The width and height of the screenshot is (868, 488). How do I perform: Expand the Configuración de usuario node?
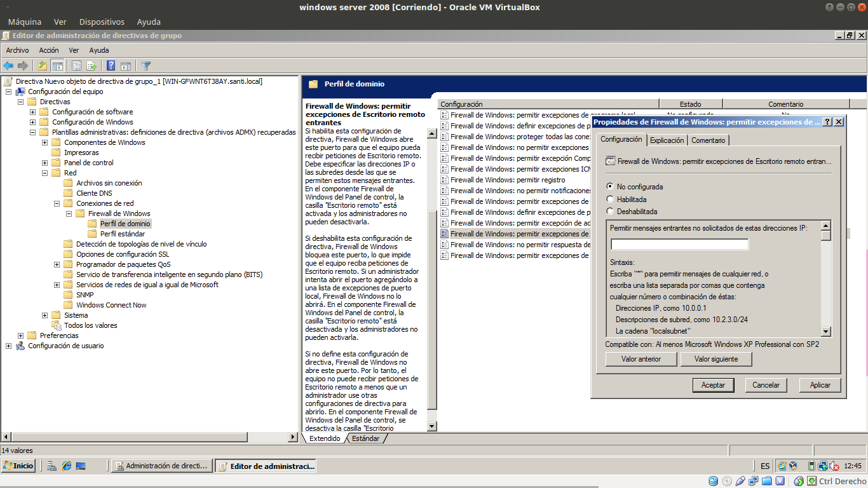9,346
